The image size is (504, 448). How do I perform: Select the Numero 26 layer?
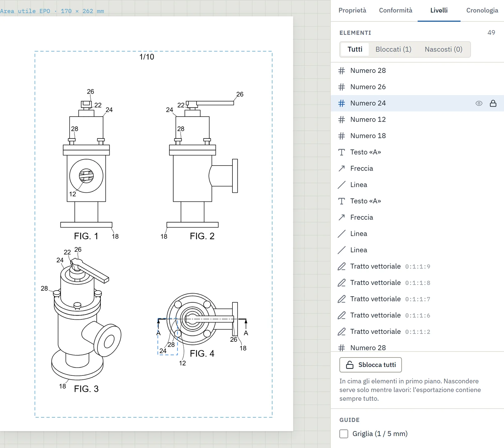pyautogui.click(x=417, y=87)
